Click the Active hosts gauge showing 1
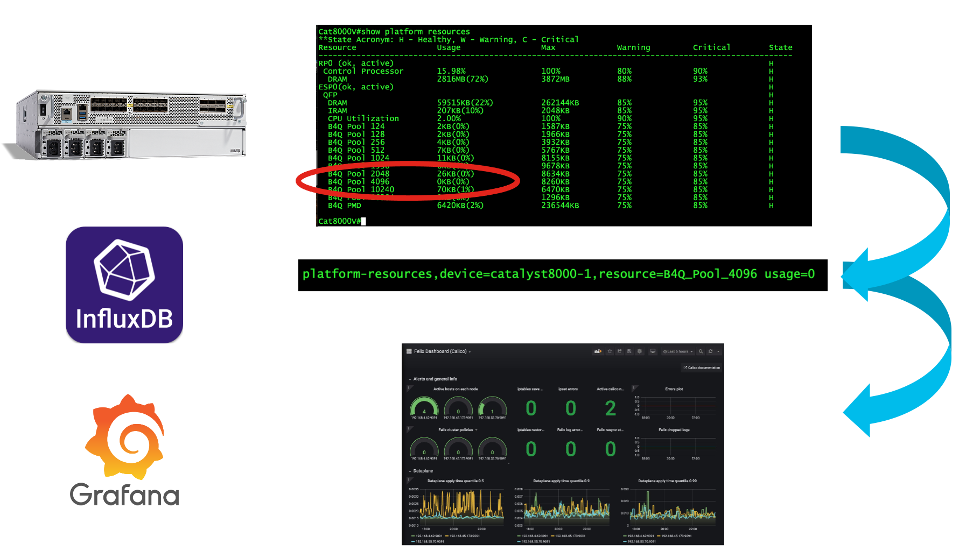Image resolution: width=980 pixels, height=551 pixels. (492, 407)
